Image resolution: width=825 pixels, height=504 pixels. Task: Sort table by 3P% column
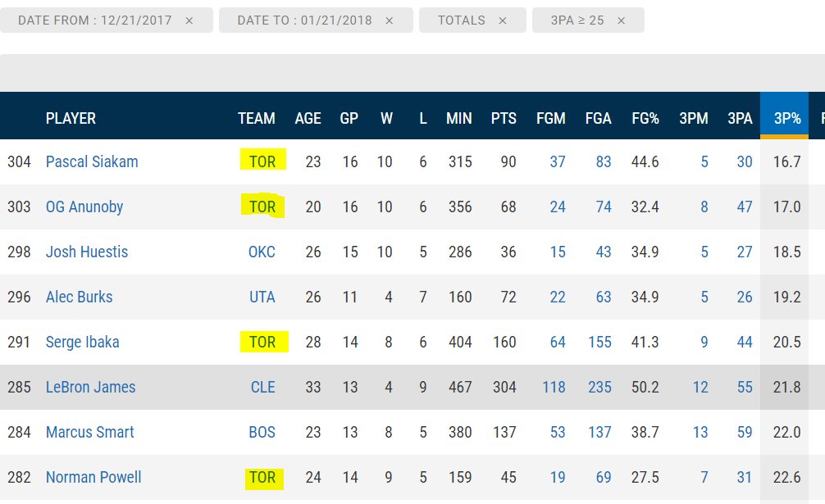tap(786, 118)
